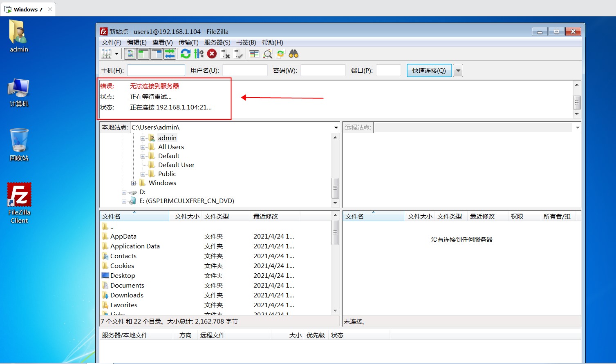Click the 主机(H) input field
Screen dimensions: 616x364
tap(156, 70)
